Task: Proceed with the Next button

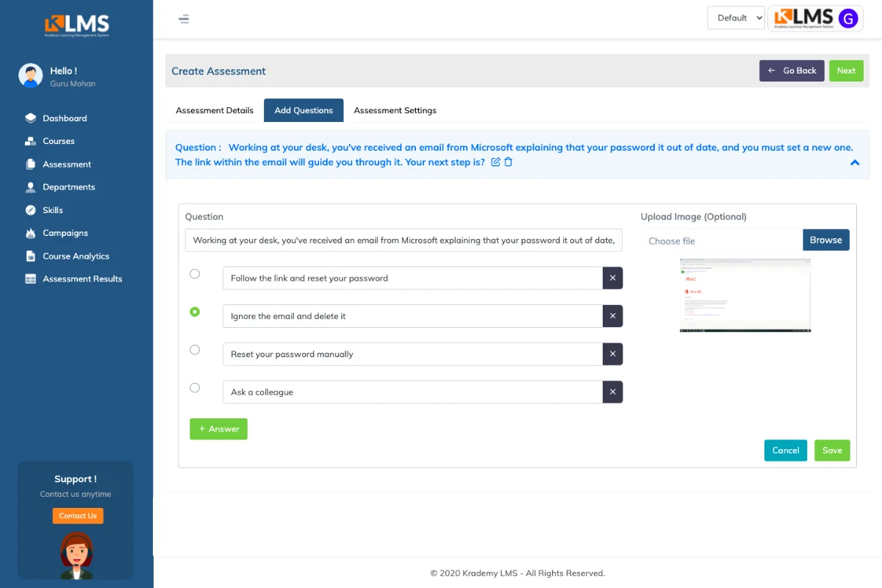Action: (x=846, y=71)
